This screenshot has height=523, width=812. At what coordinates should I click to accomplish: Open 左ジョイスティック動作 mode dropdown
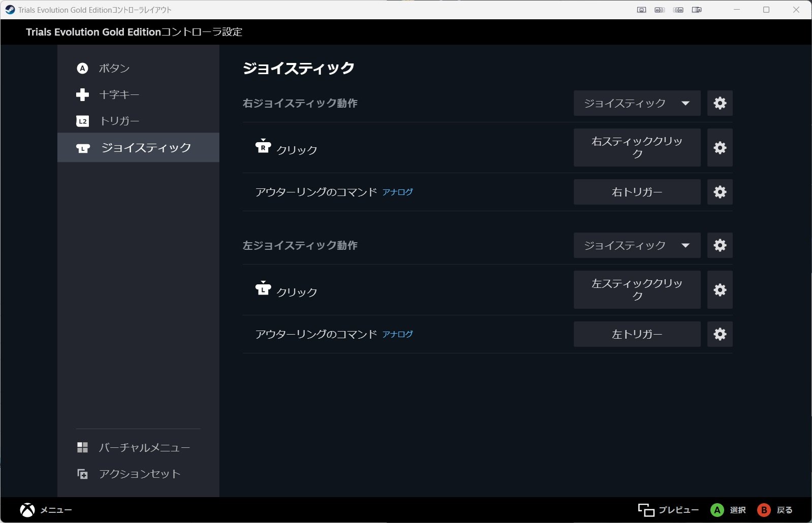coord(637,245)
